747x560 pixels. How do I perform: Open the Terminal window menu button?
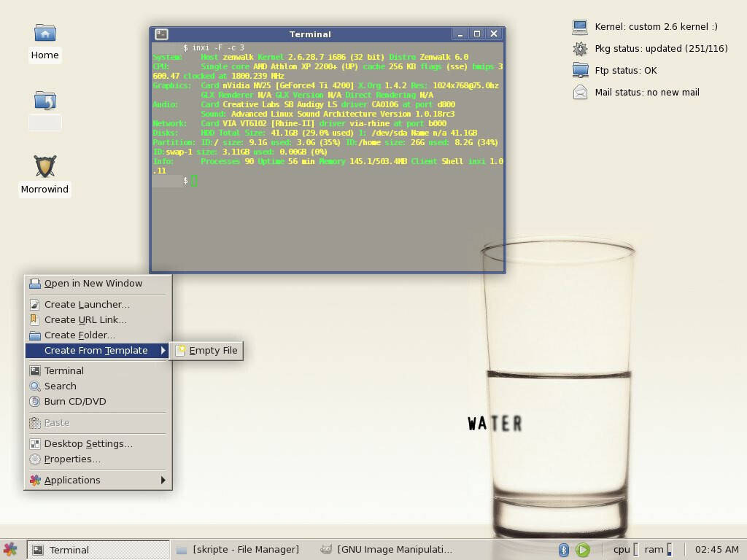coord(160,34)
